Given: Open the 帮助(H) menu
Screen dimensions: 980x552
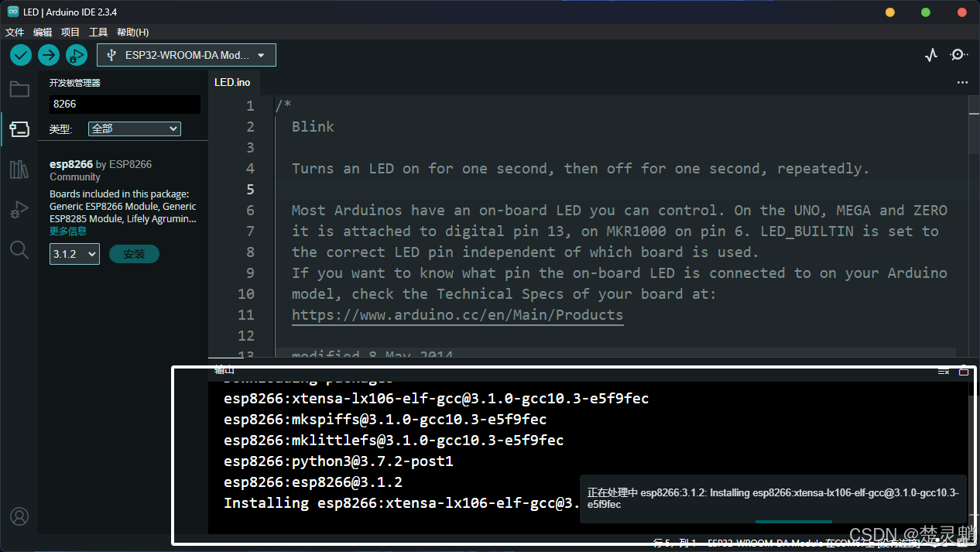Looking at the screenshot, I should point(132,33).
